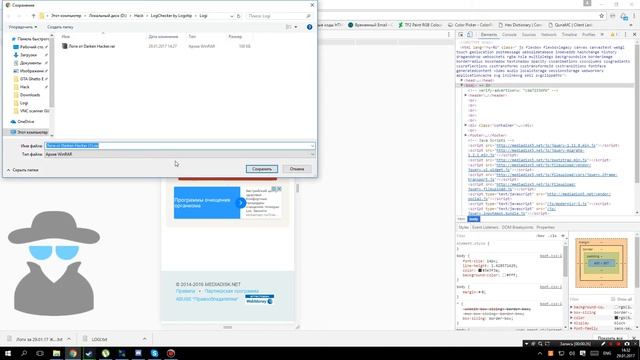This screenshot has height=360, width=640.
Task: Expand the address path history dropdown
Action: [231, 16]
